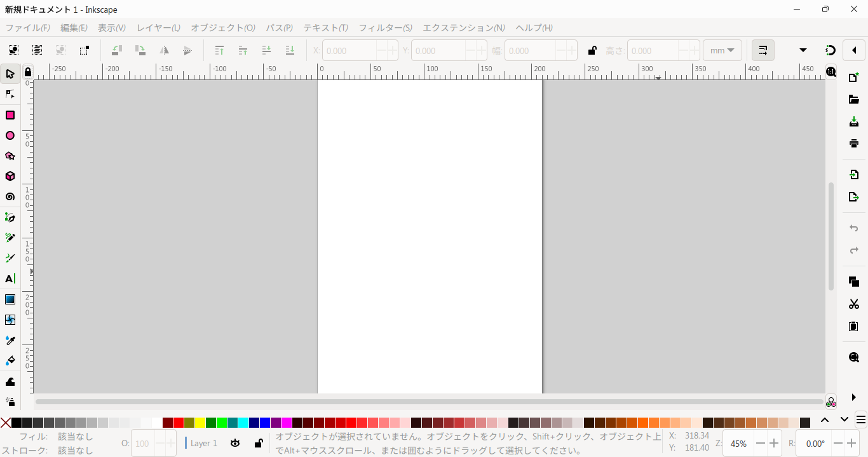The image size is (868, 457).
Task: Rotate selection 90° clockwise
Action: [x=140, y=50]
